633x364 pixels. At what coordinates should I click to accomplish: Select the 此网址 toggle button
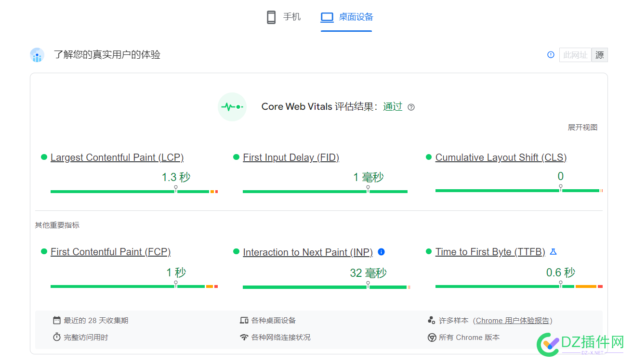(x=575, y=55)
